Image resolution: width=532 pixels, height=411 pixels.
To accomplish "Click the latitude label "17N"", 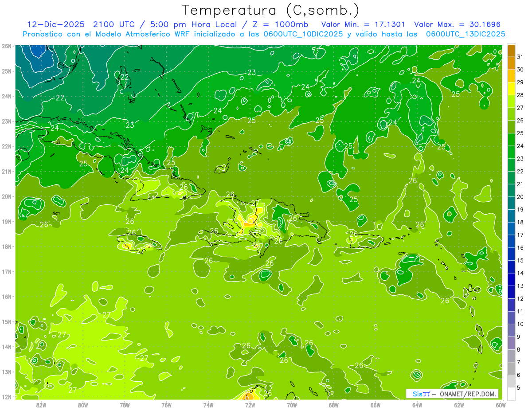I will click(6, 272).
